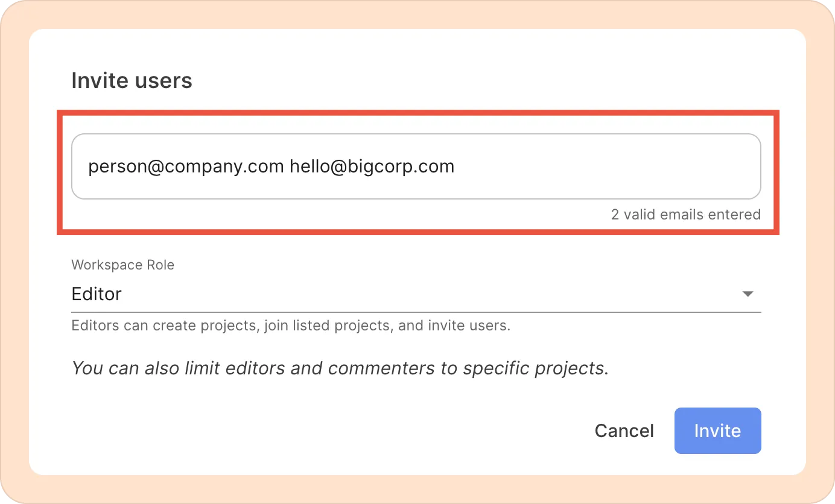835x504 pixels.
Task: Click on person@company.com in the email field
Action: [186, 166]
